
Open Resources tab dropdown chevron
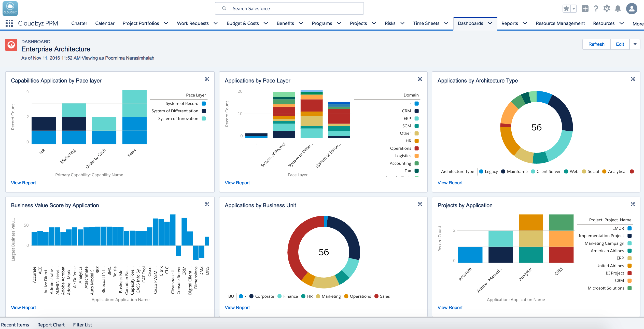[622, 23]
